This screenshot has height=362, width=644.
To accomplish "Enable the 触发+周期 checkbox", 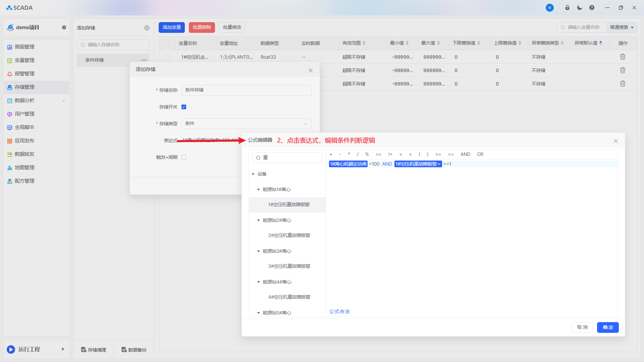I will click(184, 157).
